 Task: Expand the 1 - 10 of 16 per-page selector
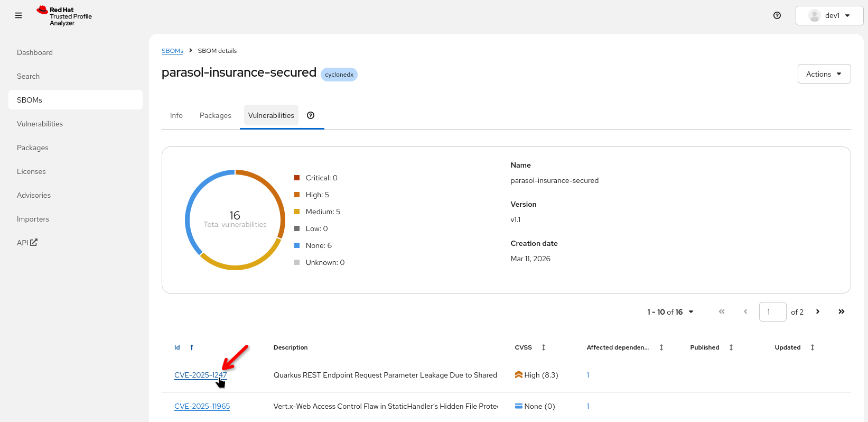670,312
